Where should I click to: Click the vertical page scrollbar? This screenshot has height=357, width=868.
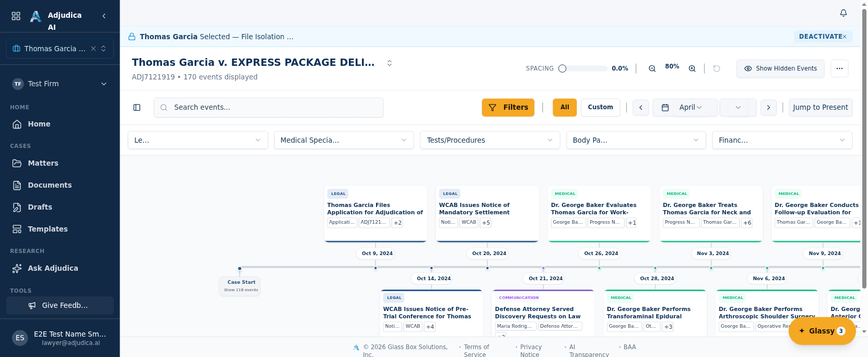(x=864, y=148)
